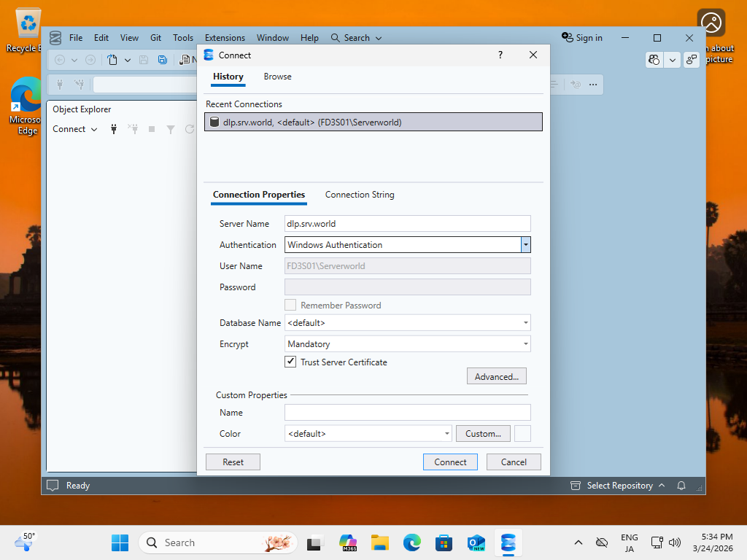The width and height of the screenshot is (747, 560).
Task: Click the Disconnect plug icon in Object Explorer
Action: pyautogui.click(x=133, y=129)
